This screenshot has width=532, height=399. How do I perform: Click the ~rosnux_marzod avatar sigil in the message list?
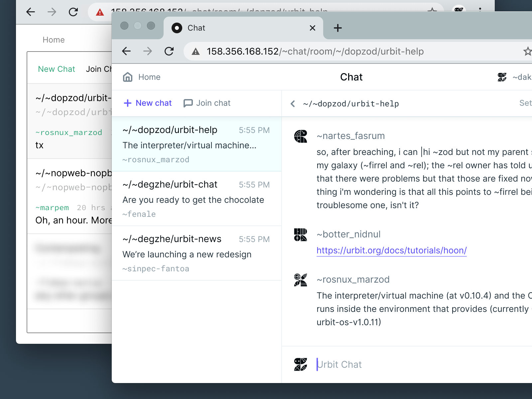click(x=301, y=280)
